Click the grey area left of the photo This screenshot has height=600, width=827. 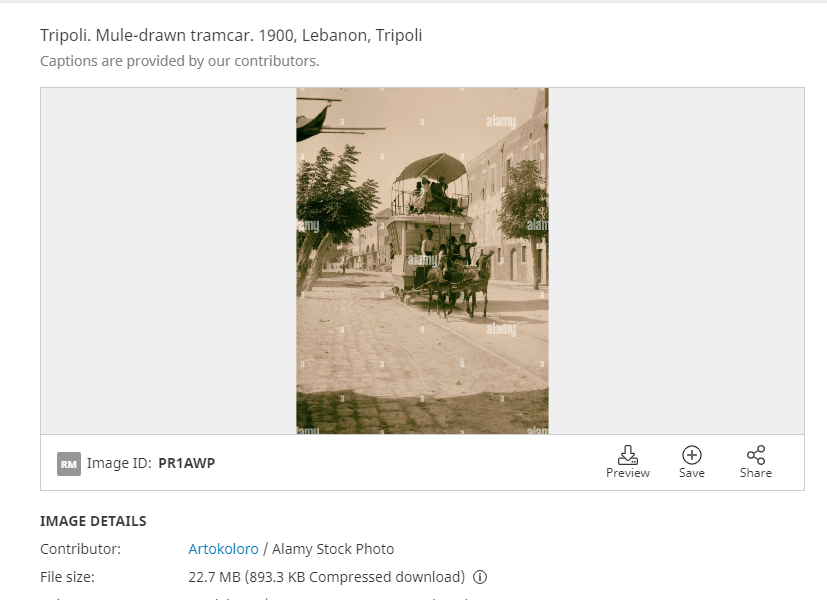pos(169,261)
